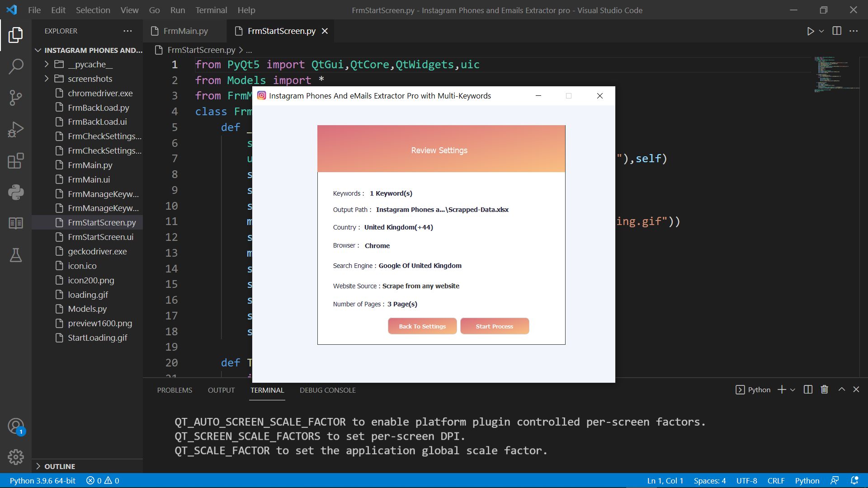
Task: Open the Search view in activity bar
Action: tap(16, 66)
